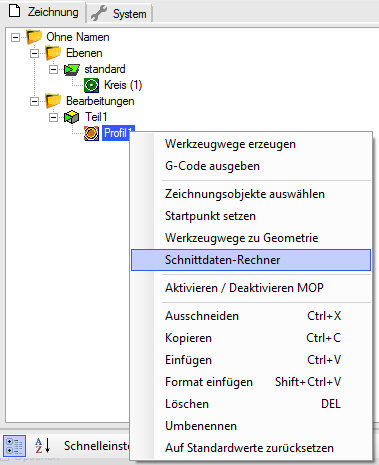Select the standard layer item
The width and height of the screenshot is (379, 465).
[x=105, y=69]
